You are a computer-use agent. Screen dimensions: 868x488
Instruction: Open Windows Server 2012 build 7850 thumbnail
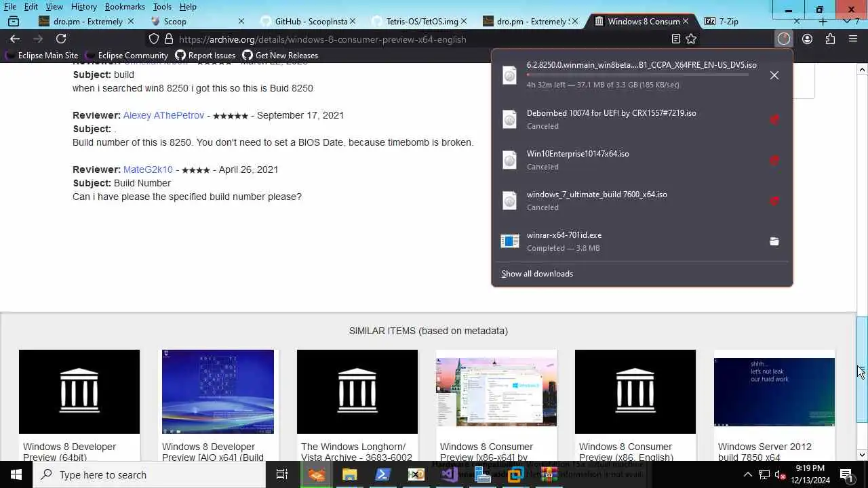point(774,392)
